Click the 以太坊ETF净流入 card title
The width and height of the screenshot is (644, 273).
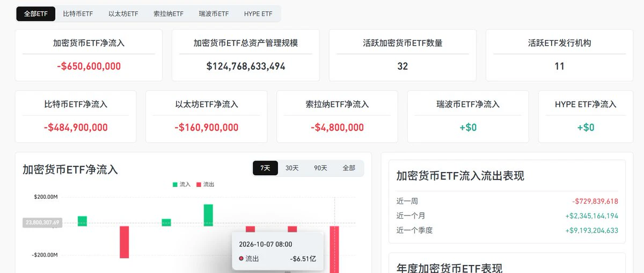[x=207, y=104]
